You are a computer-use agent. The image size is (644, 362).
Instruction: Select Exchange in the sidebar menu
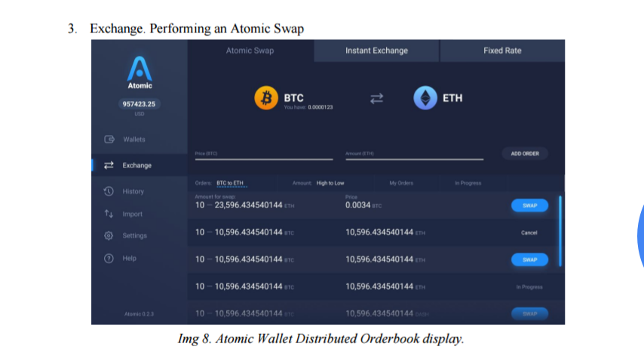(140, 165)
